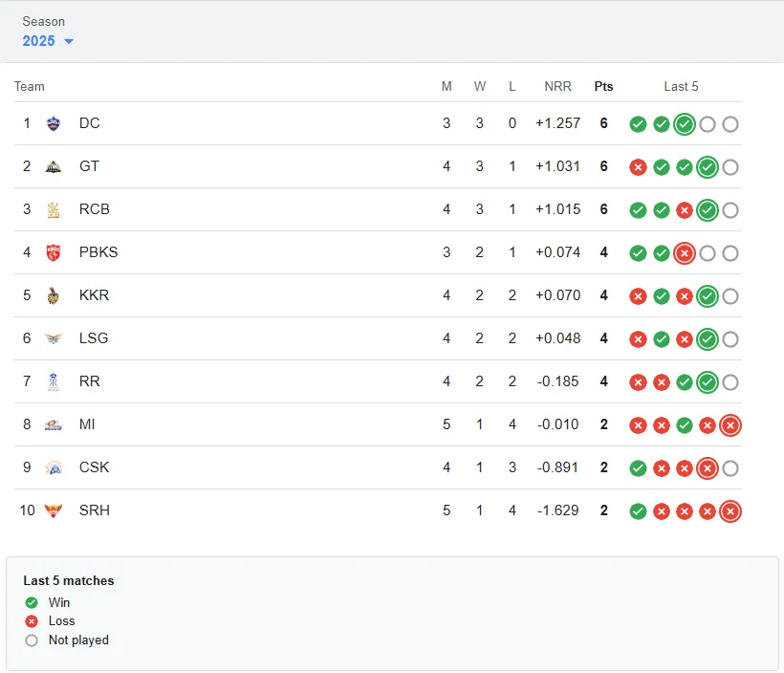Click DC's highlighted latest win icon
Screen dimensions: 784x673
tap(685, 124)
